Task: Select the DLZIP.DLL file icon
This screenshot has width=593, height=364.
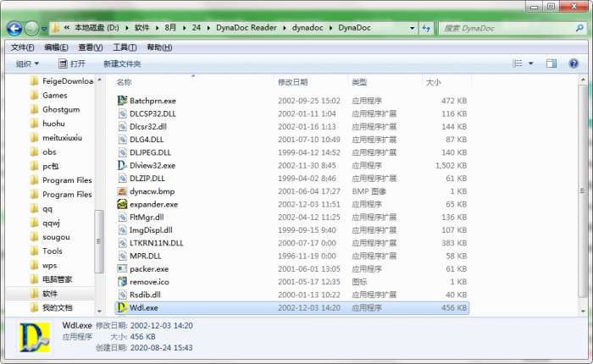Action: point(122,179)
